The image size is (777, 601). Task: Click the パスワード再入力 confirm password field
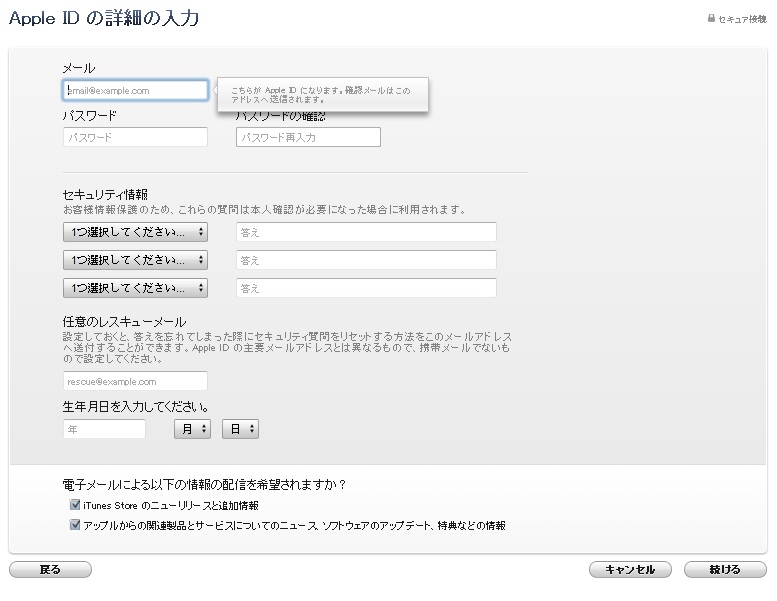tap(308, 137)
